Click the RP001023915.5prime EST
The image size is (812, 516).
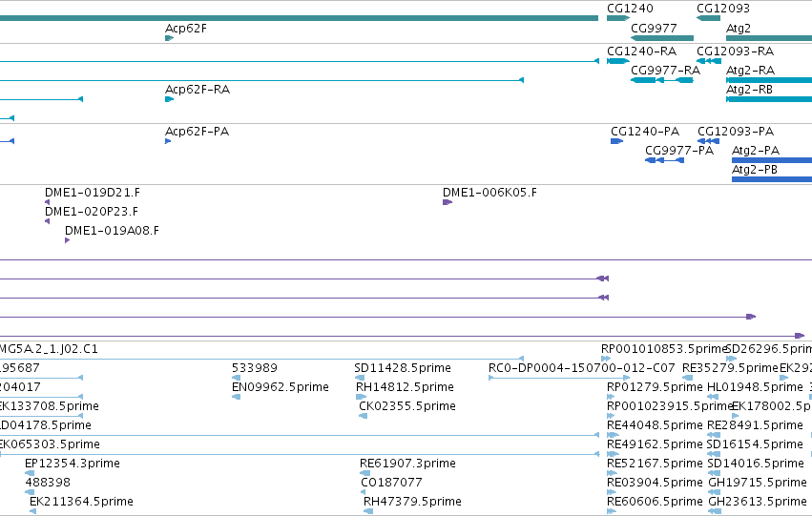[x=610, y=416]
